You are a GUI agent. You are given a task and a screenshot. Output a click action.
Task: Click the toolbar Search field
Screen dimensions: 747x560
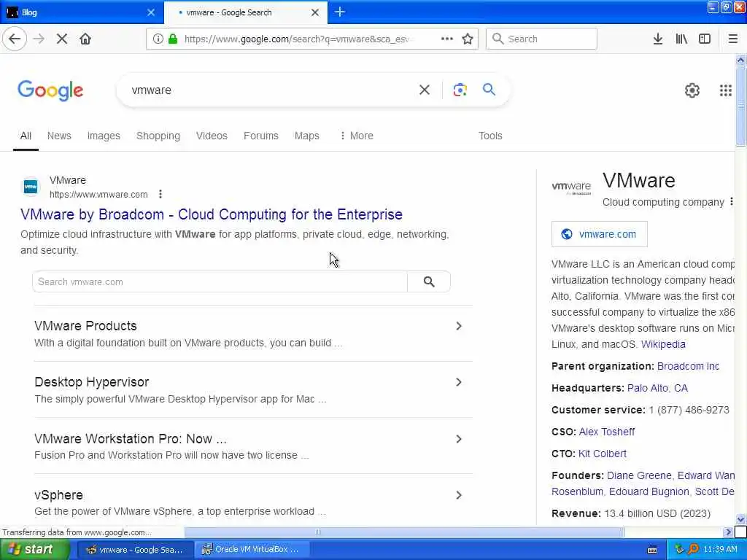click(541, 39)
